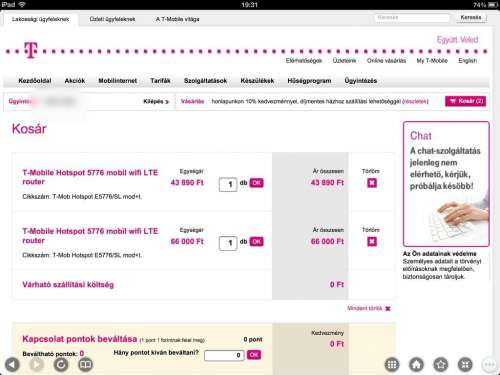Switch language via English link
The height and width of the screenshot is (375, 500).
coord(468,61)
